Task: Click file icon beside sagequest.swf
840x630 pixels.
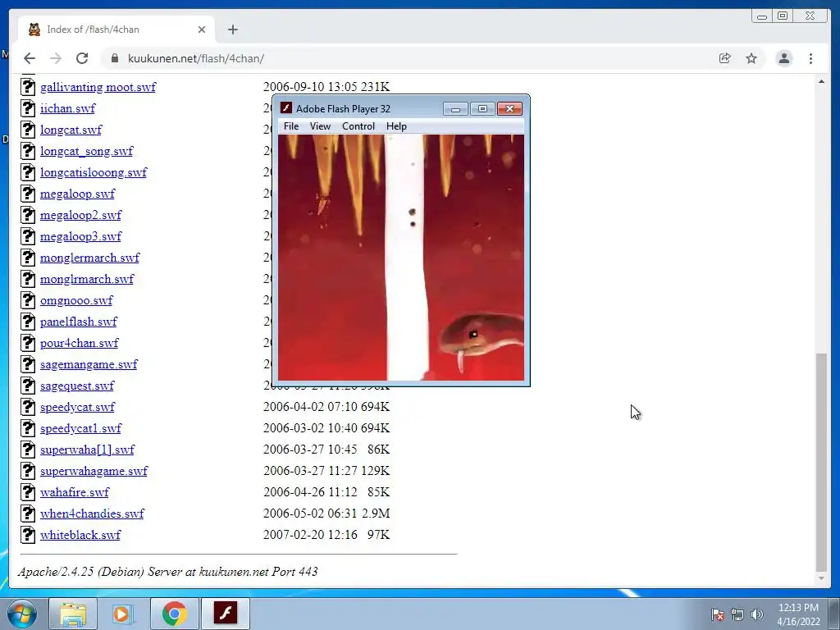Action: click(x=28, y=386)
